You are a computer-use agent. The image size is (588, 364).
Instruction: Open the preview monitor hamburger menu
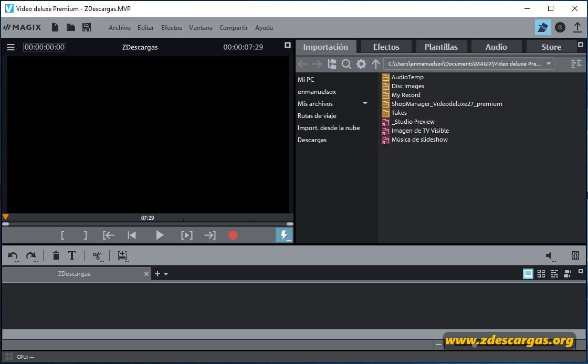10,47
